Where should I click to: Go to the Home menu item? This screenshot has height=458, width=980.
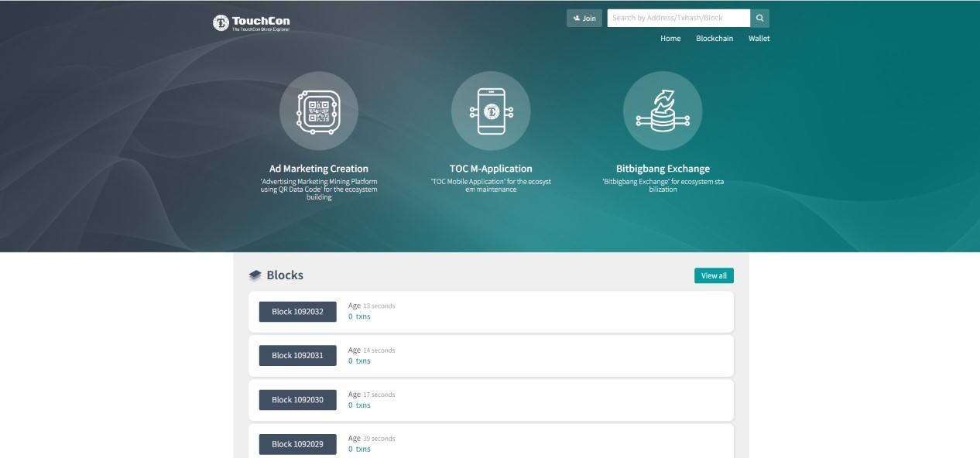(x=670, y=38)
